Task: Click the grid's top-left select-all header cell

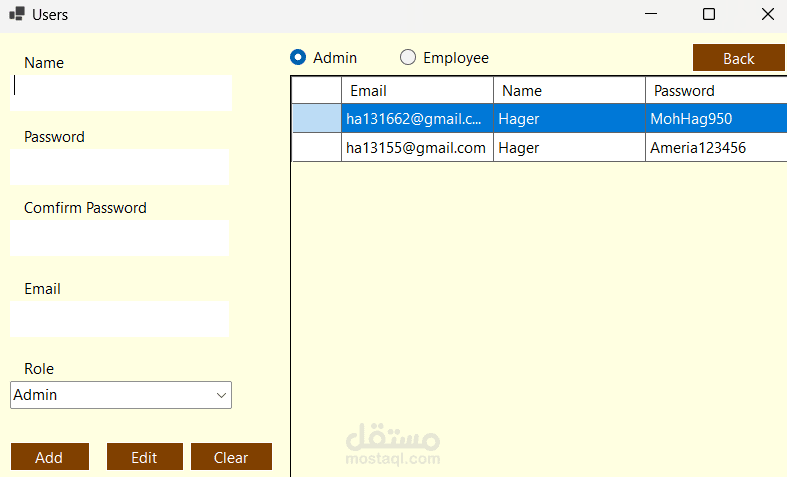Action: (317, 90)
